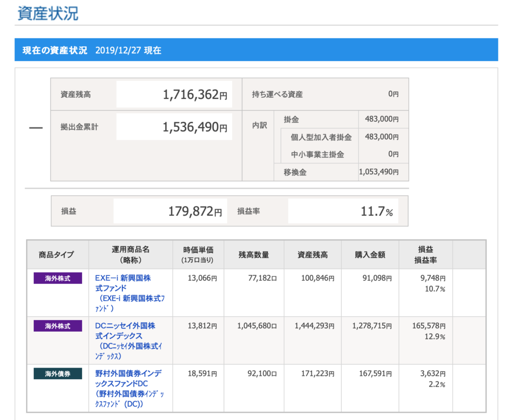Click the 海外債券 badge in the 野村 row
Viewport: 516px width, 420px height.
pos(57,374)
